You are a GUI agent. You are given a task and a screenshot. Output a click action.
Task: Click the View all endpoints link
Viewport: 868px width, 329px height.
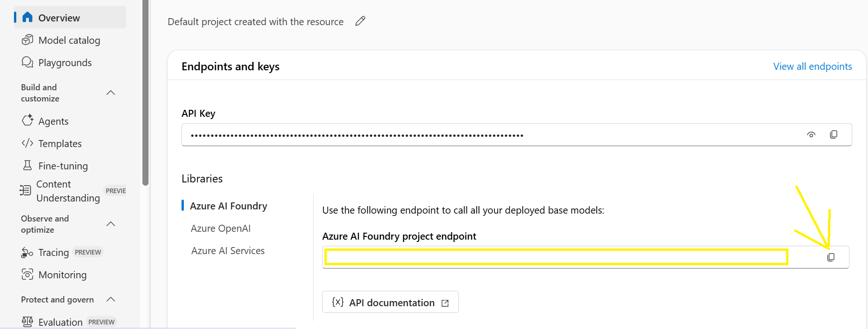click(x=813, y=67)
